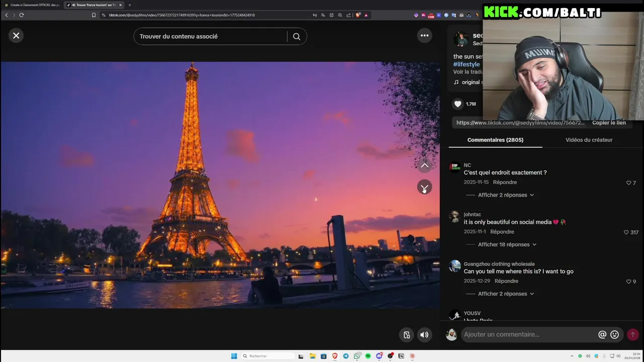Switch to 'Create a Classement OFFICIEL' browser tab

coord(32,5)
